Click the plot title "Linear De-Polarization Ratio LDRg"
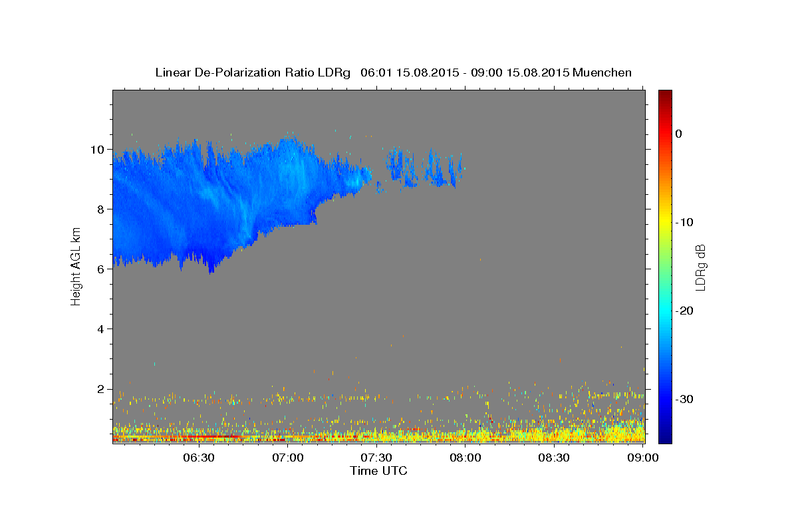 pyautogui.click(x=252, y=72)
